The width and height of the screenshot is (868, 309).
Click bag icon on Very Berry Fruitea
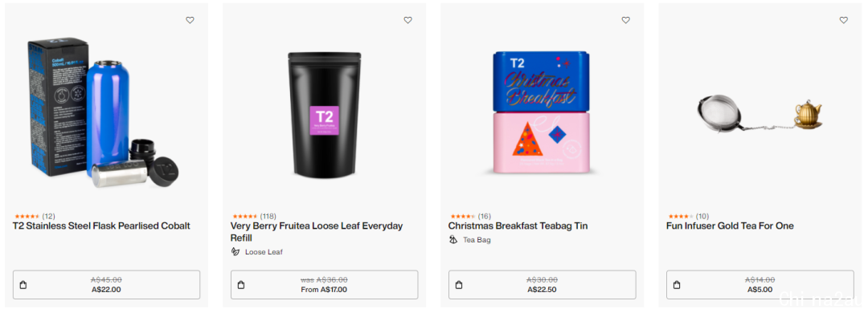[x=241, y=285]
